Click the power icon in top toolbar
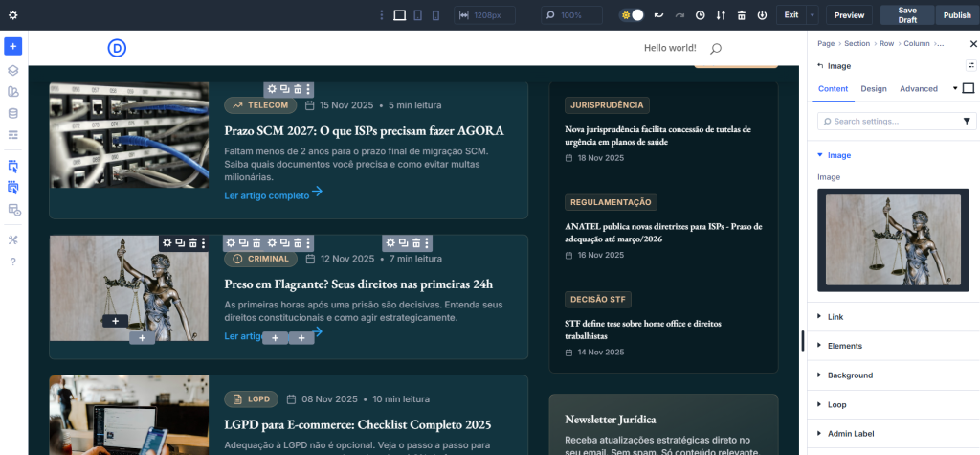Viewport: 980px width, 455px height. click(x=762, y=15)
